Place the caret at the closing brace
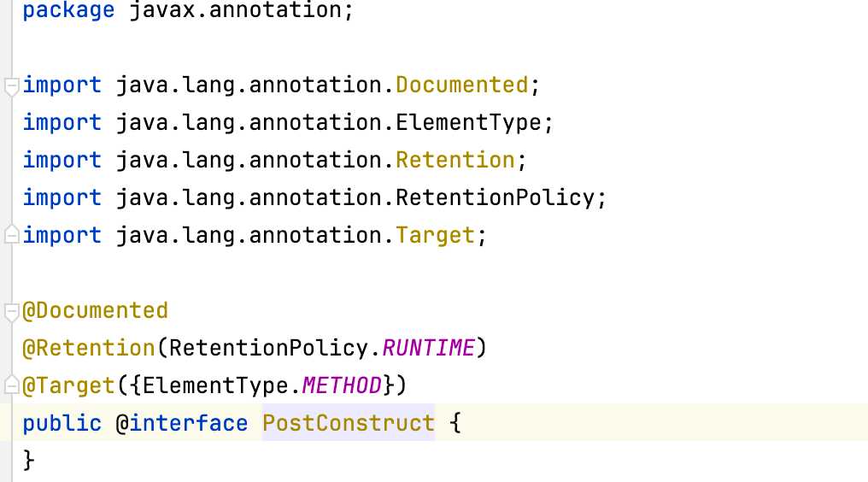The height and width of the screenshot is (482, 868). click(x=29, y=461)
